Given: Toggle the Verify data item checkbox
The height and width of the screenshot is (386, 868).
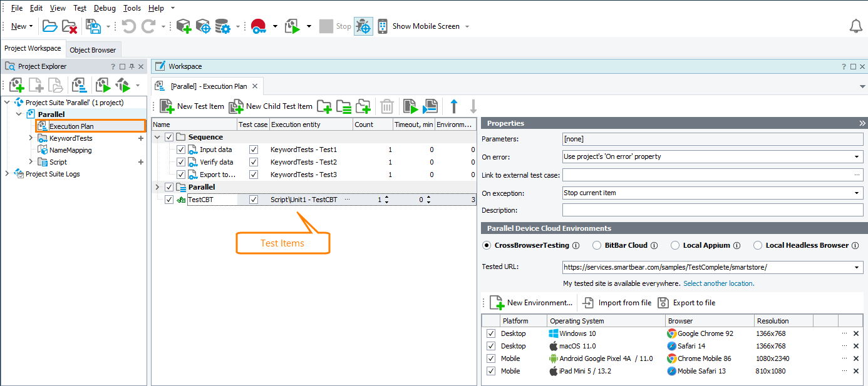Looking at the screenshot, I should coord(181,162).
